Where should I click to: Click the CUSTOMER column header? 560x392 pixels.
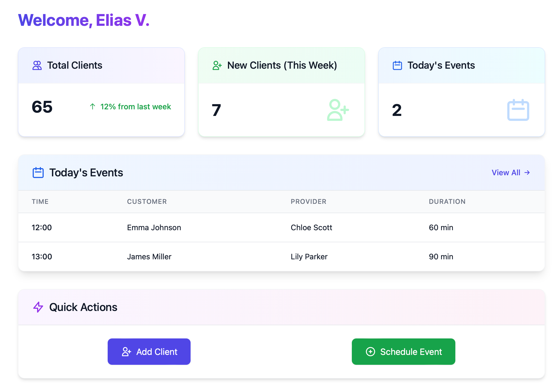(x=147, y=202)
